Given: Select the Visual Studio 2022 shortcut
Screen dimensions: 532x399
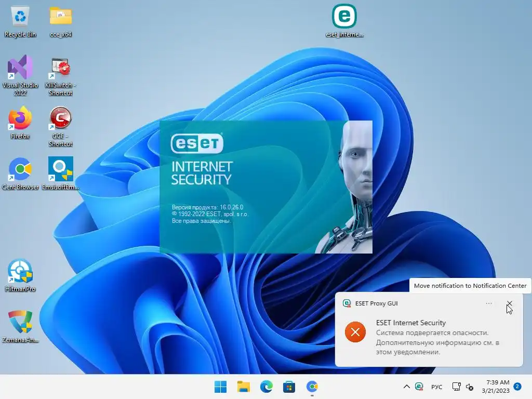Looking at the screenshot, I should (x=20, y=75).
